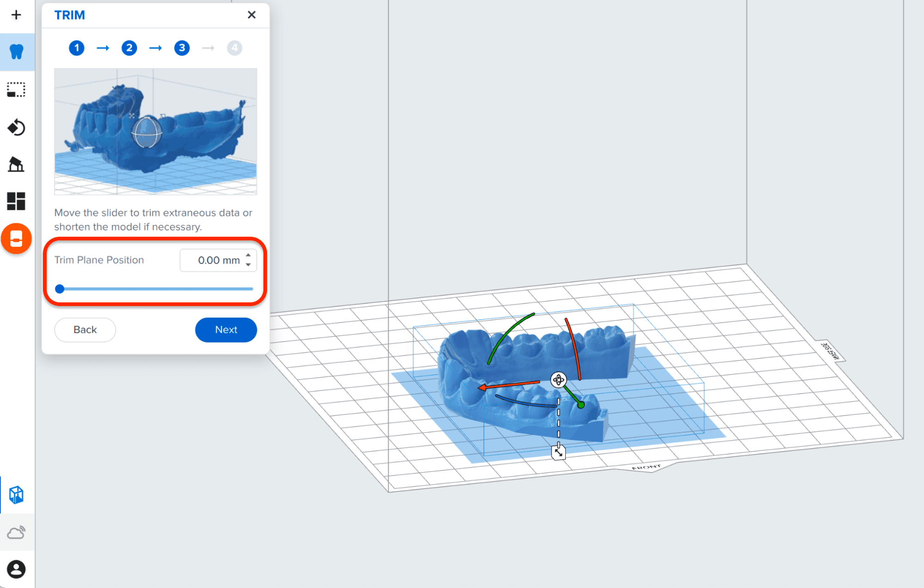Screen dimensions: 924x588
Task: Open the cloud printers icon
Action: pyautogui.click(x=17, y=533)
